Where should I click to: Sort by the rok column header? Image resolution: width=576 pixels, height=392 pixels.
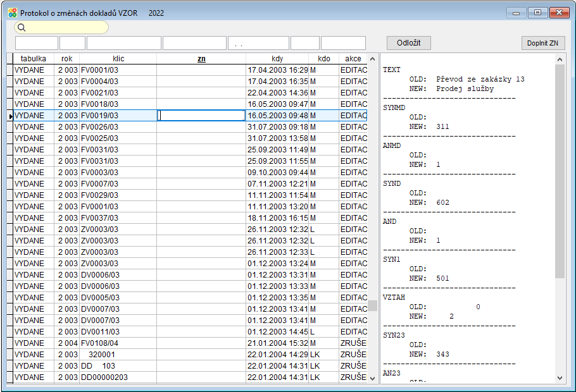coord(67,59)
